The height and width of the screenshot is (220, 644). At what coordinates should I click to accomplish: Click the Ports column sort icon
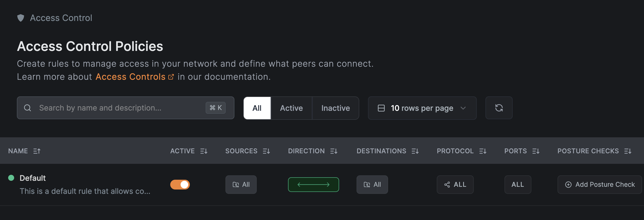click(x=536, y=151)
